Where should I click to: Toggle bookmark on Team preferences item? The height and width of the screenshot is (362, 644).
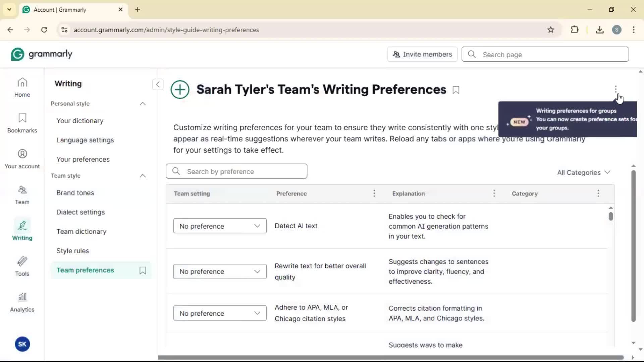tap(143, 270)
